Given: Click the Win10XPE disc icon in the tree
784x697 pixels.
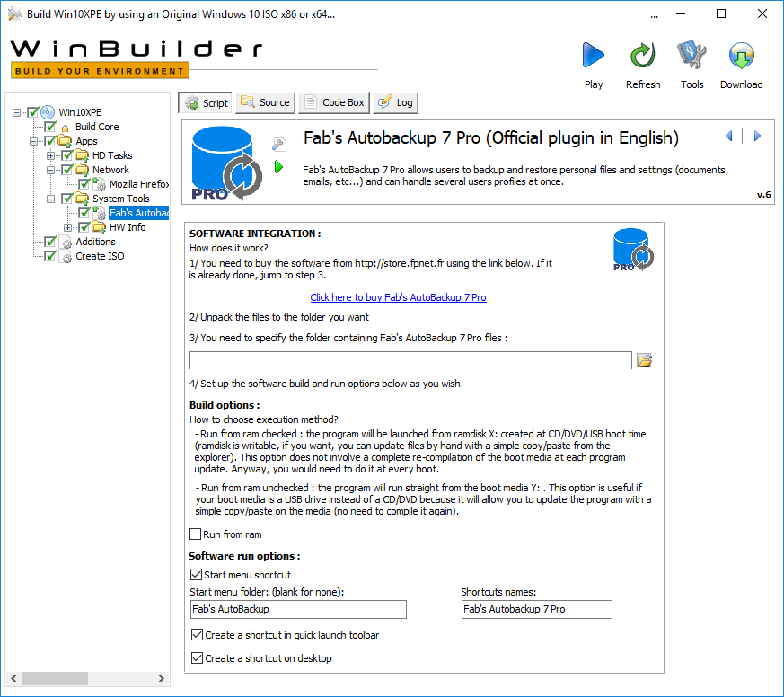Looking at the screenshot, I should (x=48, y=112).
